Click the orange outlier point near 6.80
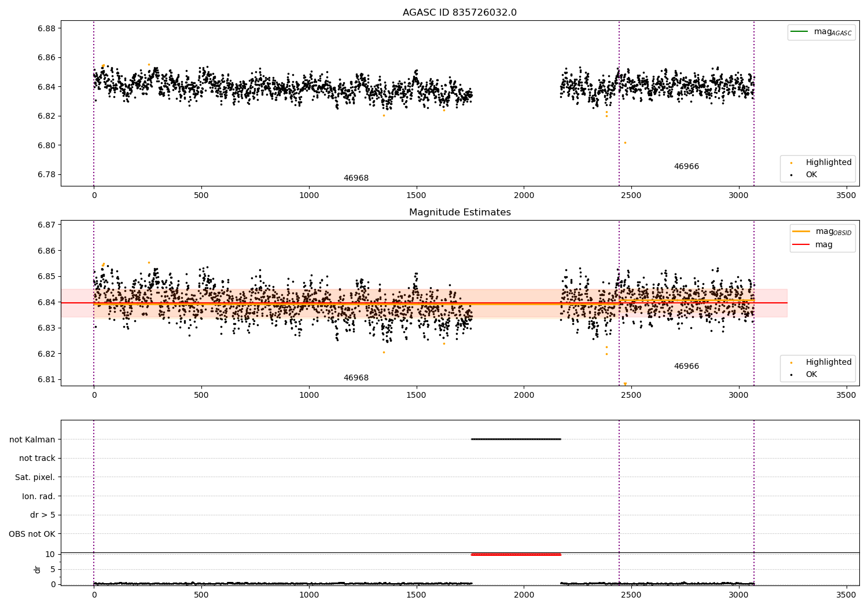The width and height of the screenshot is (868, 608). tap(625, 142)
